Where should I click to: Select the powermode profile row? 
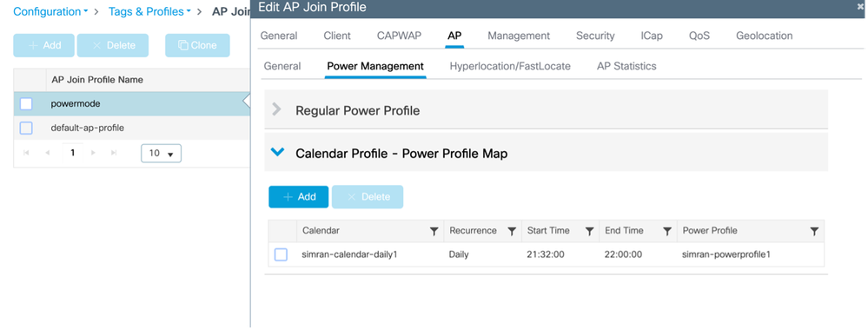click(132, 104)
